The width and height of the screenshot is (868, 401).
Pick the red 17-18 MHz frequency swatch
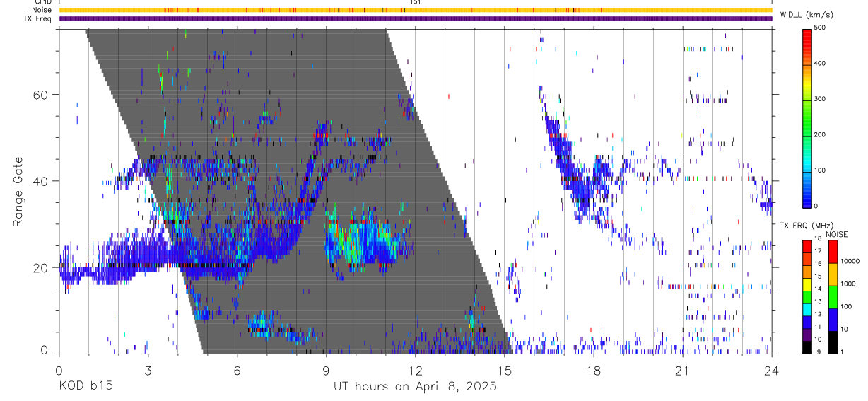point(807,247)
